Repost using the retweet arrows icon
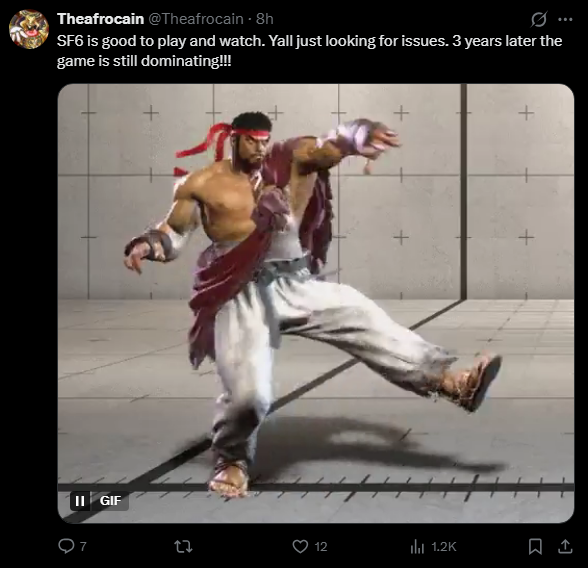Screen dimensions: 588x568 click(x=184, y=547)
